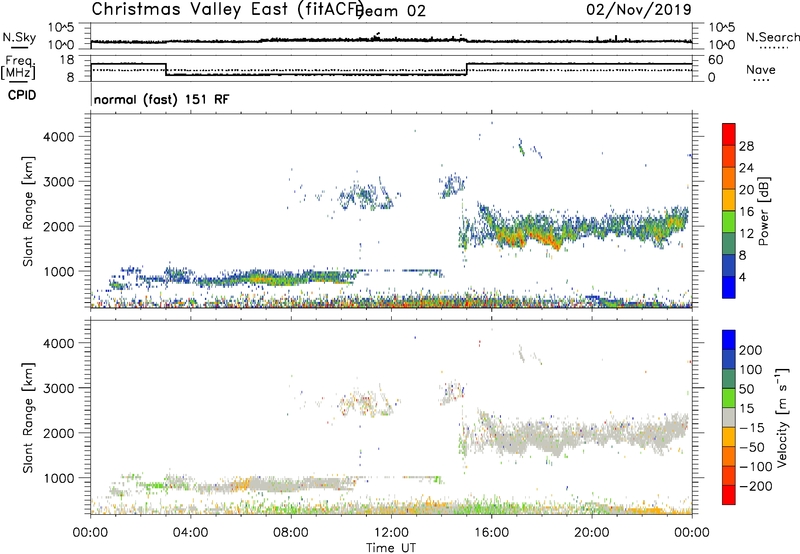Click the Nave legend label
Screen dimensions: 800x554
761,69
